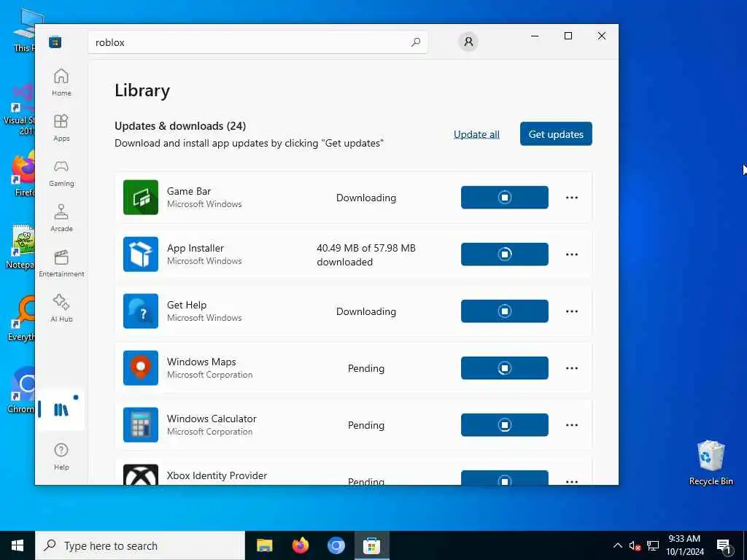This screenshot has height=560, width=747.
Task: Click the network tray icon
Action: 653,545
